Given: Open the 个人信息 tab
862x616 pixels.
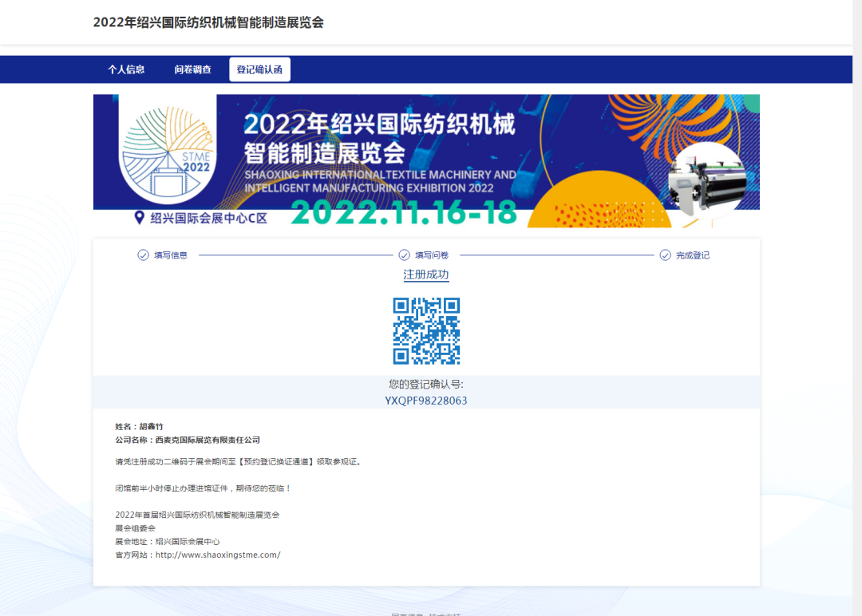Looking at the screenshot, I should (x=126, y=69).
